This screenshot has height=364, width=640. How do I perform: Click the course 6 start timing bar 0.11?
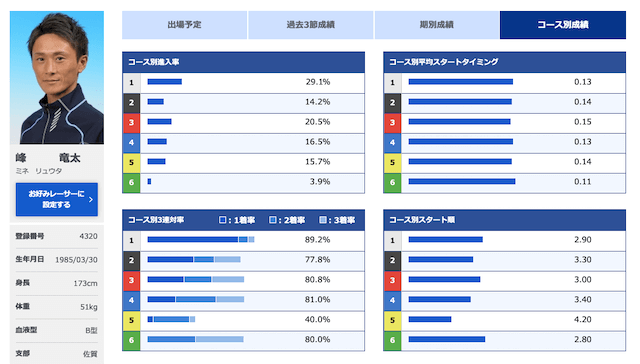[x=462, y=182]
